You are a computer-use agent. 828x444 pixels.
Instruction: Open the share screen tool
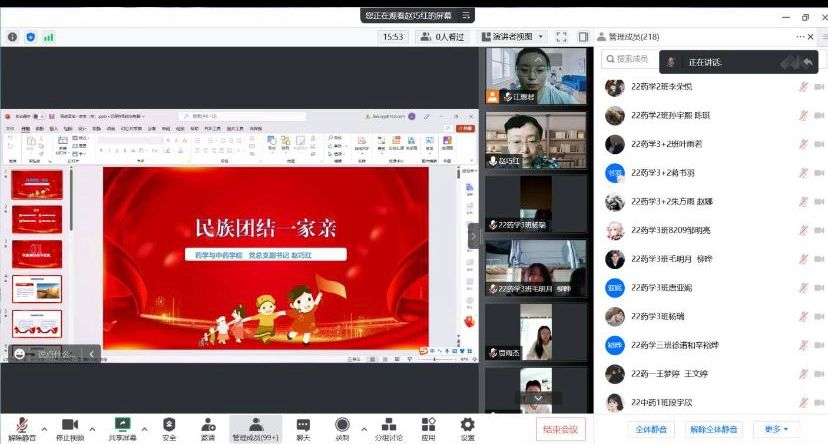(x=123, y=424)
